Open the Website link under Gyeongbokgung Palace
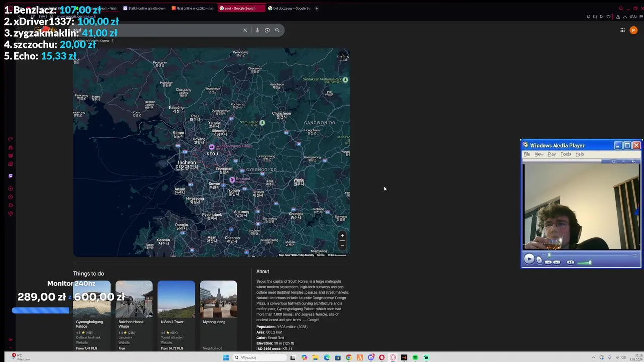Screen dimensions: 644x362 (82, 343)
